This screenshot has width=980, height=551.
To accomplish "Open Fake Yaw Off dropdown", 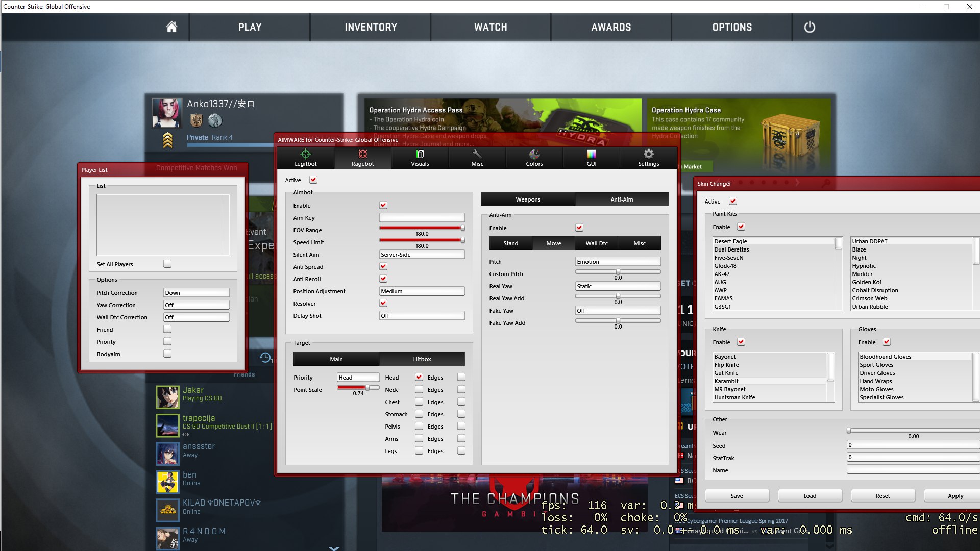I will (618, 311).
